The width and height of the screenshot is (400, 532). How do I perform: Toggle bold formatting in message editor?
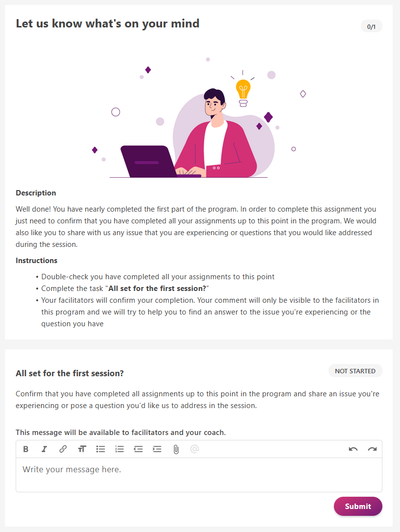click(x=26, y=449)
